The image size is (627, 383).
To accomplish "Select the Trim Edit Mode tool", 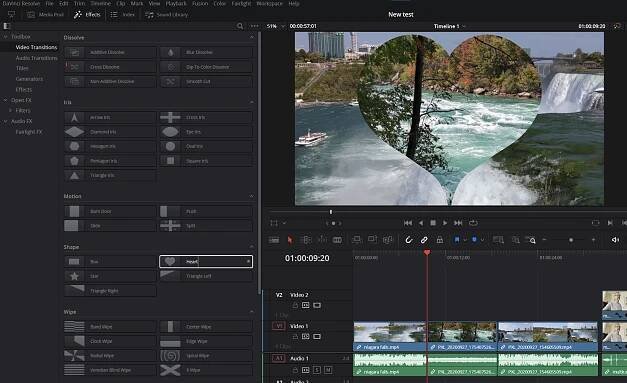I will point(306,239).
